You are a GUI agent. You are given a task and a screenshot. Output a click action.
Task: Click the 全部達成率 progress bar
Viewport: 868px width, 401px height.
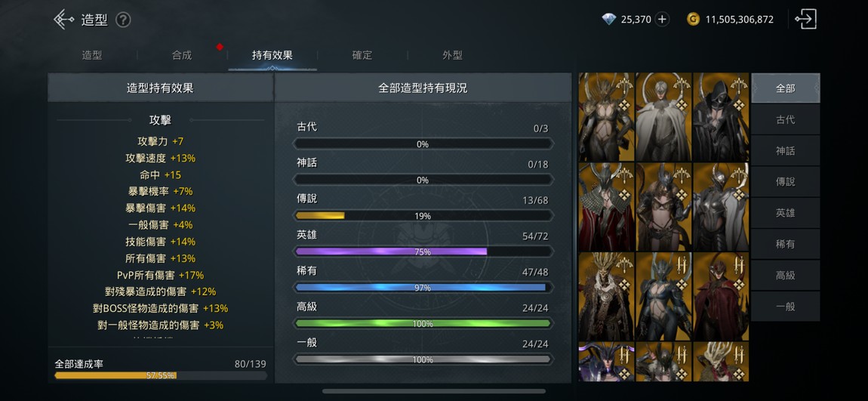click(x=161, y=375)
